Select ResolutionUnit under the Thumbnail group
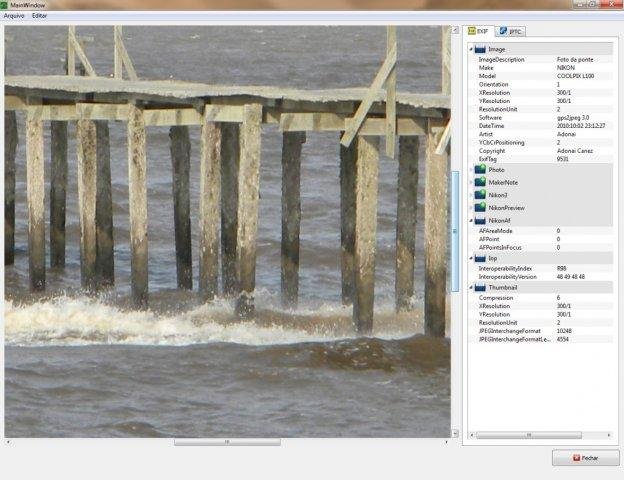This screenshot has height=480, width=624. 498,323
